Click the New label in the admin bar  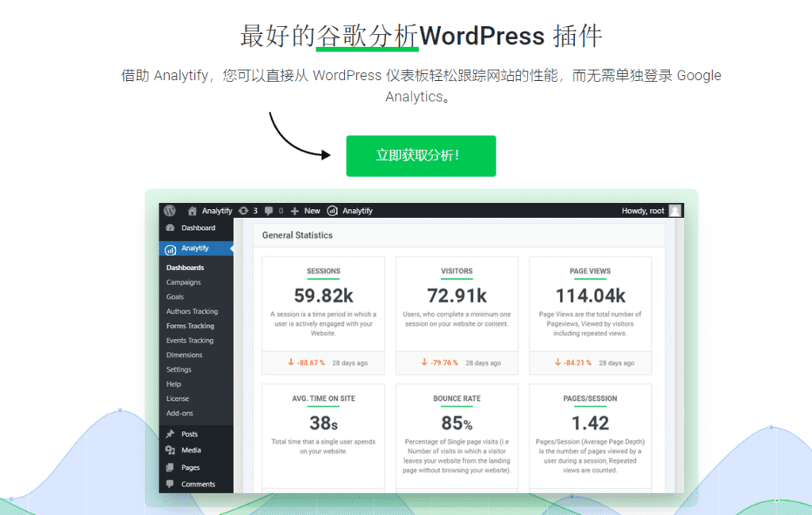(312, 211)
